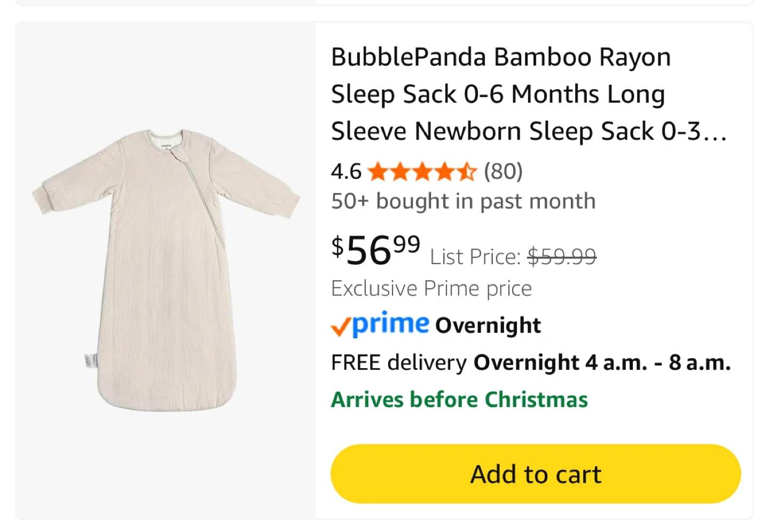The height and width of the screenshot is (532, 769).
Task: Click the crossed-out $59.99 list price
Action: point(562,257)
